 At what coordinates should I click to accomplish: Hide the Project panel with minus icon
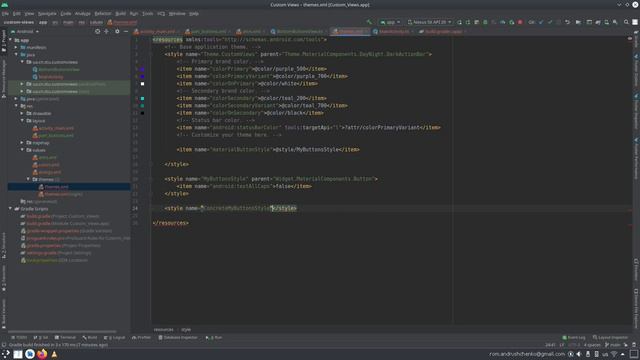pyautogui.click(x=126, y=31)
